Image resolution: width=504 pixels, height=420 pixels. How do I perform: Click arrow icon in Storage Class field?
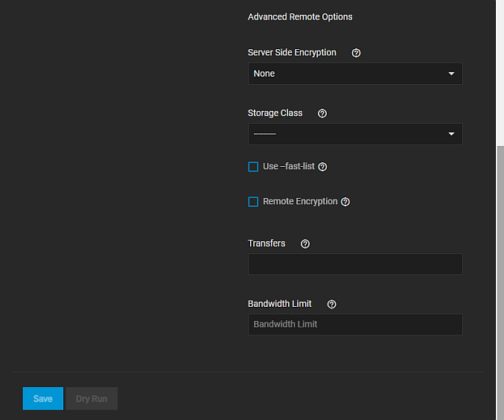point(451,134)
